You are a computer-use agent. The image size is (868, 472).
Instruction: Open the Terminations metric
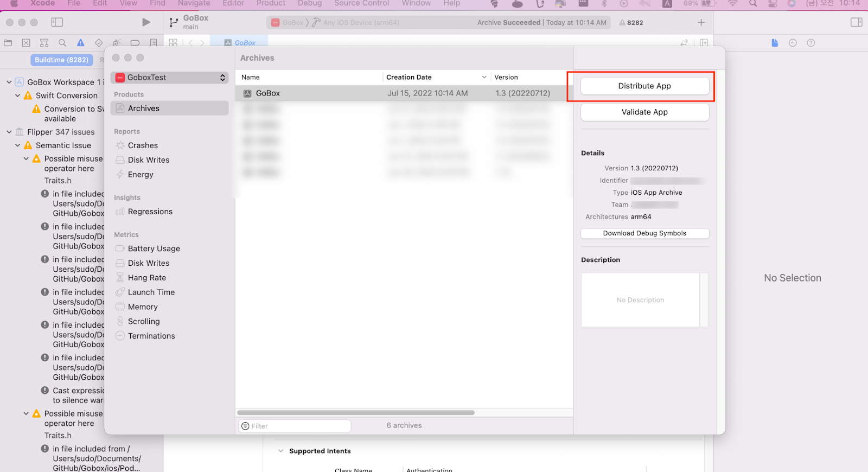click(x=151, y=336)
